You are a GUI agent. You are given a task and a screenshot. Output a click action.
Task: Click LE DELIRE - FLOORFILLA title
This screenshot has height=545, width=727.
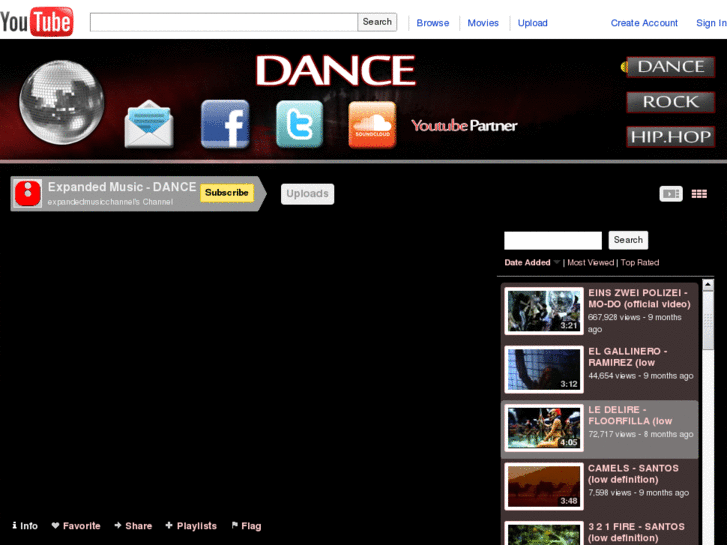pyautogui.click(x=630, y=415)
